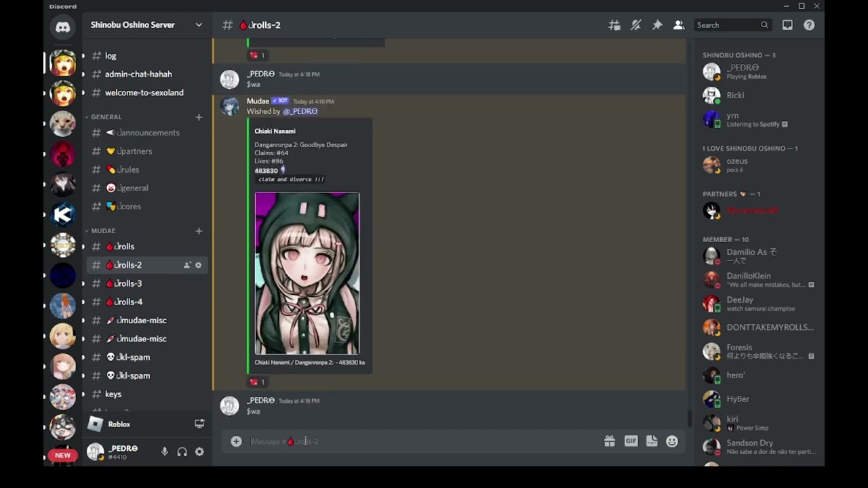Open the rolls channel
Image resolution: width=868 pixels, height=488 pixels.
[146, 247]
